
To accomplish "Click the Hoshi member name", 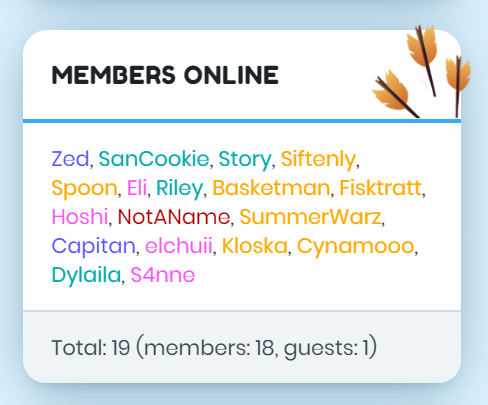I will point(80,217).
